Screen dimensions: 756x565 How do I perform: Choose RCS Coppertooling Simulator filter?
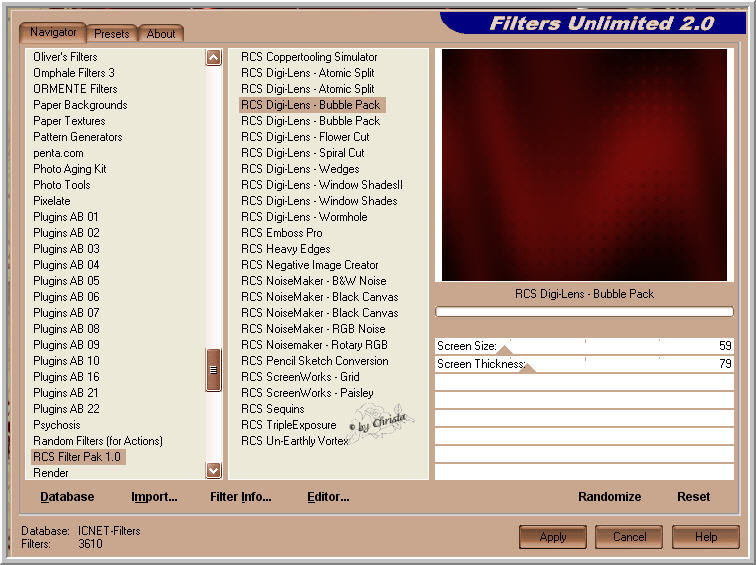tap(309, 57)
